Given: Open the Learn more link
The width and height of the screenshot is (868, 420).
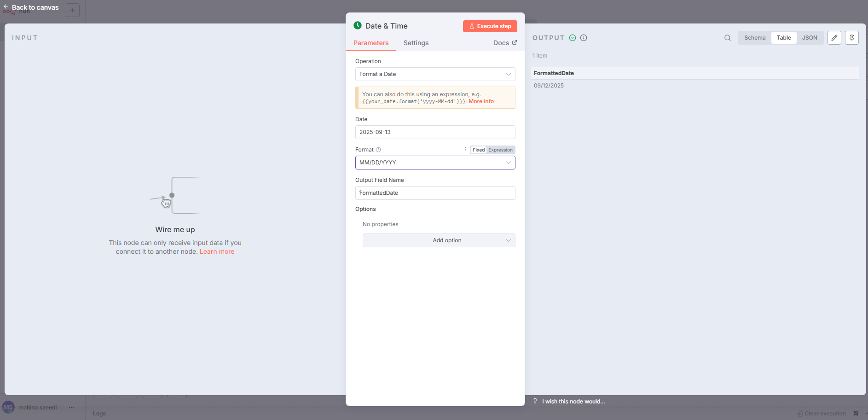Looking at the screenshot, I should (217, 251).
